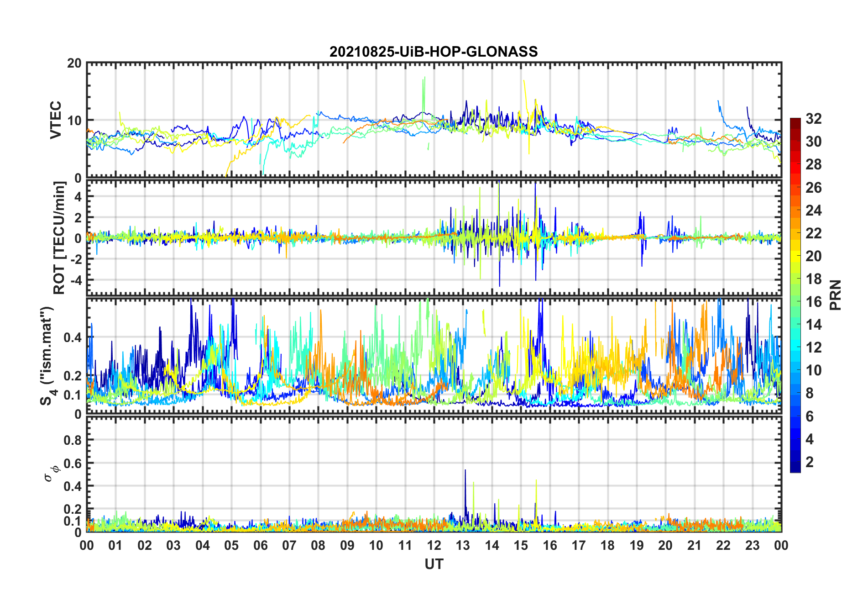Click colorbar tick label 24
This screenshot has height=590, width=868.
pos(814,211)
